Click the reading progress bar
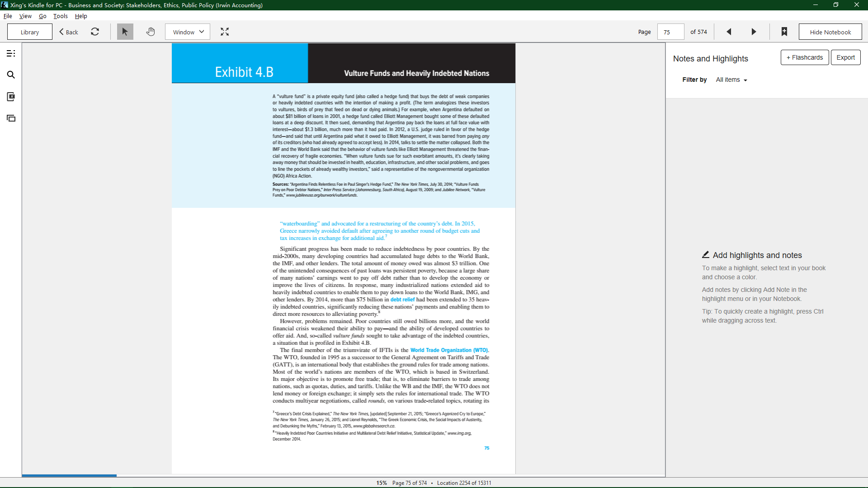 click(344, 475)
